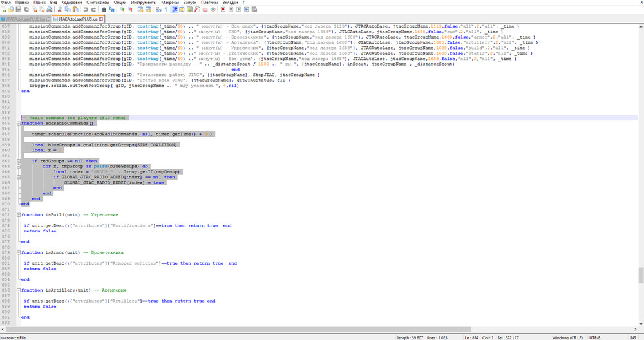Viewport: 644px width, 340px height.
Task: Open the Правка menu
Action: pyautogui.click(x=22, y=2)
